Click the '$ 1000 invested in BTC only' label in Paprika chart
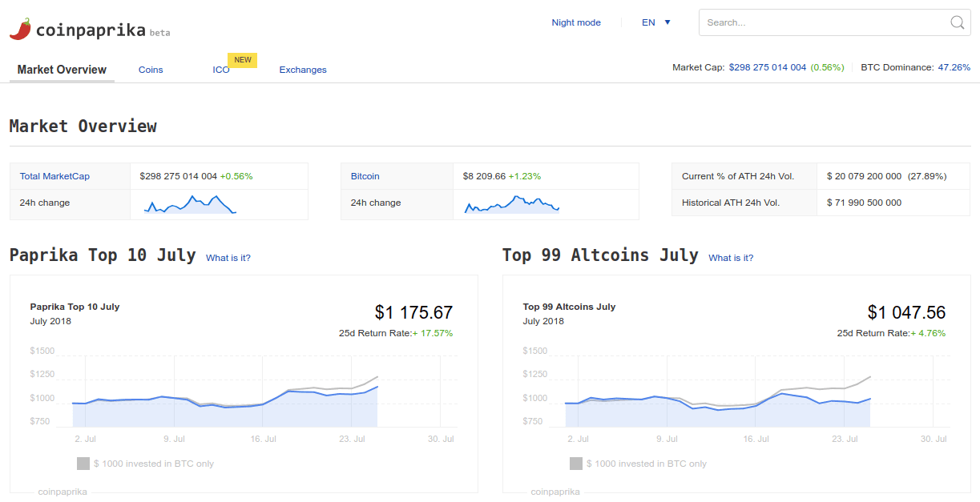 (154, 464)
